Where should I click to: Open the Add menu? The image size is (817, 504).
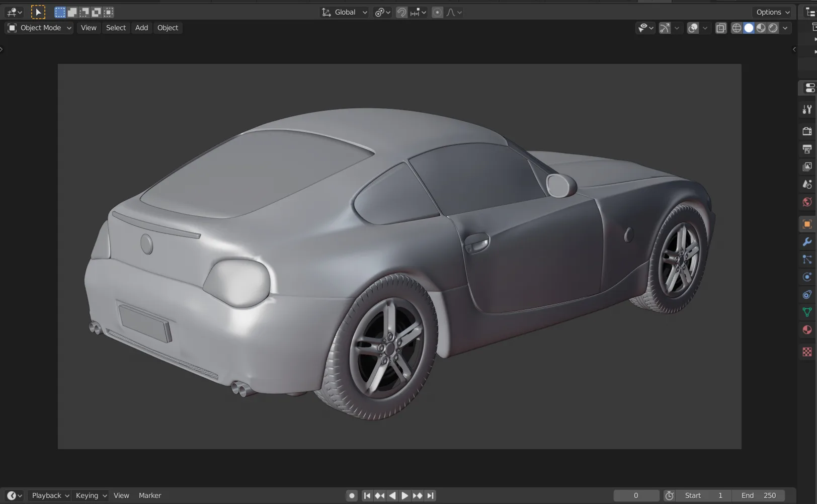tap(141, 28)
